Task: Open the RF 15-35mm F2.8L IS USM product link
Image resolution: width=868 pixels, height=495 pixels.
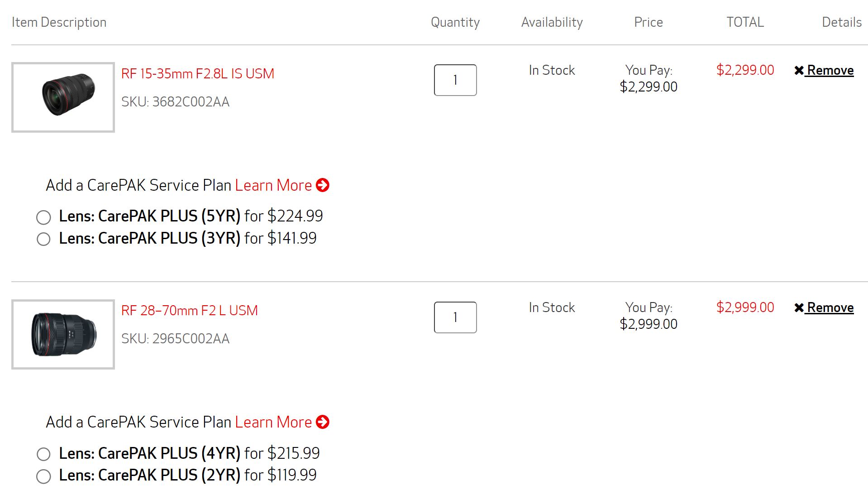Action: click(x=197, y=73)
